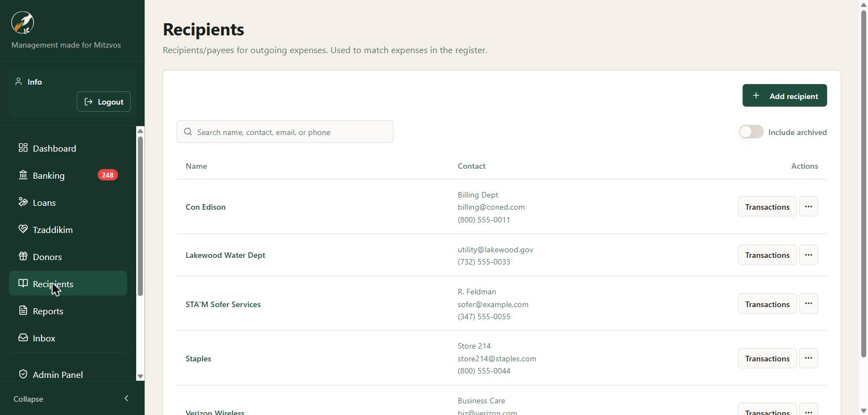The height and width of the screenshot is (415, 868).
Task: Click the Name column header
Action: (196, 166)
